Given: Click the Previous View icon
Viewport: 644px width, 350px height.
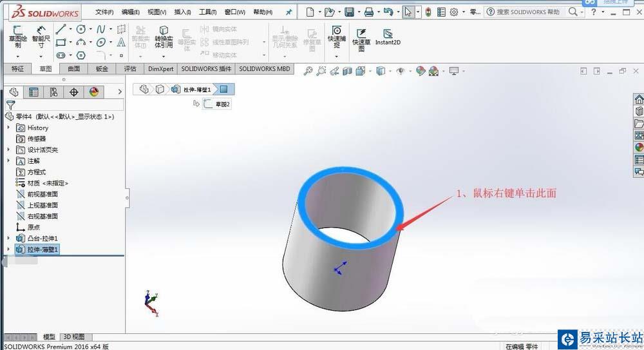Looking at the screenshot, I should pos(334,71).
